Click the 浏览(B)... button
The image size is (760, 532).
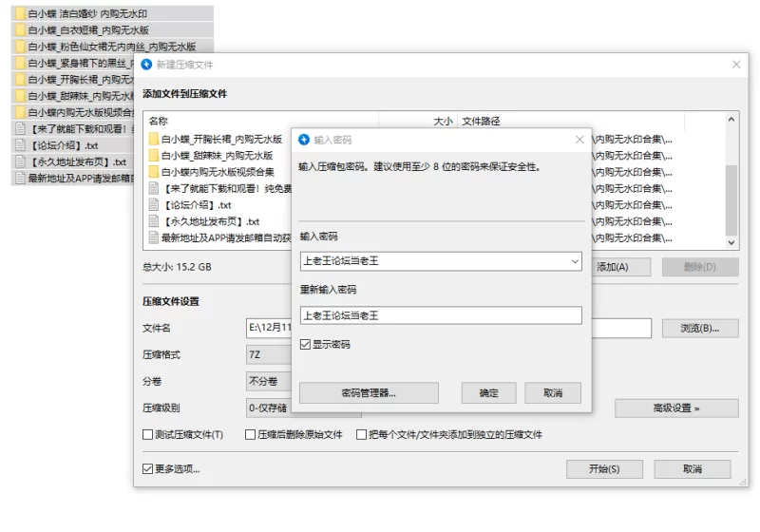(700, 328)
